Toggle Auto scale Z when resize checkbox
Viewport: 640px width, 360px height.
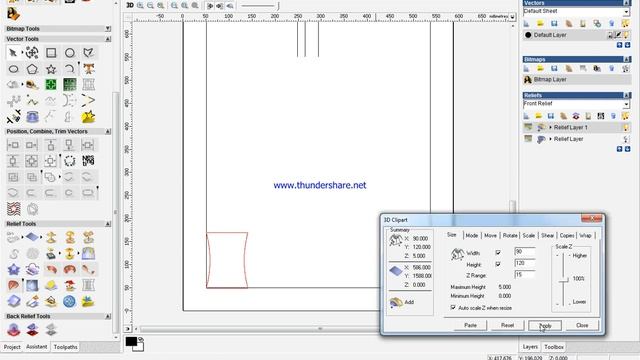click(x=453, y=307)
